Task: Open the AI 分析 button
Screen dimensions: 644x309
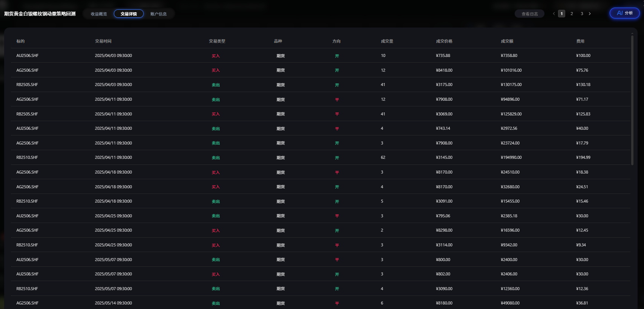Action: coord(625,13)
